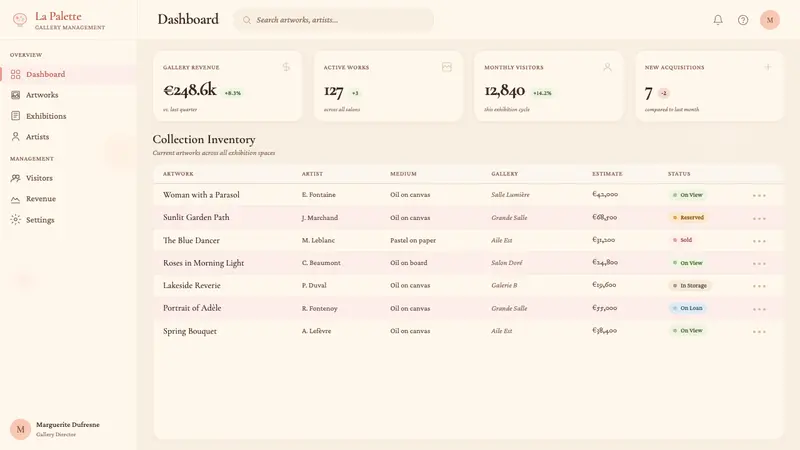Click the Artist column header
The width and height of the screenshot is (800, 450).
(x=312, y=174)
